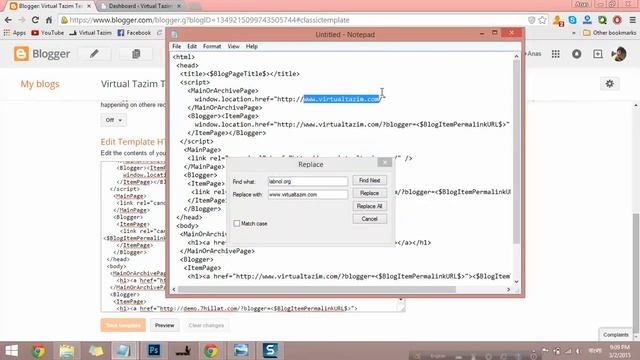Screen dimensions: 640x360
Task: Click the pencil new-post icon in Blogger
Action: (94, 54)
